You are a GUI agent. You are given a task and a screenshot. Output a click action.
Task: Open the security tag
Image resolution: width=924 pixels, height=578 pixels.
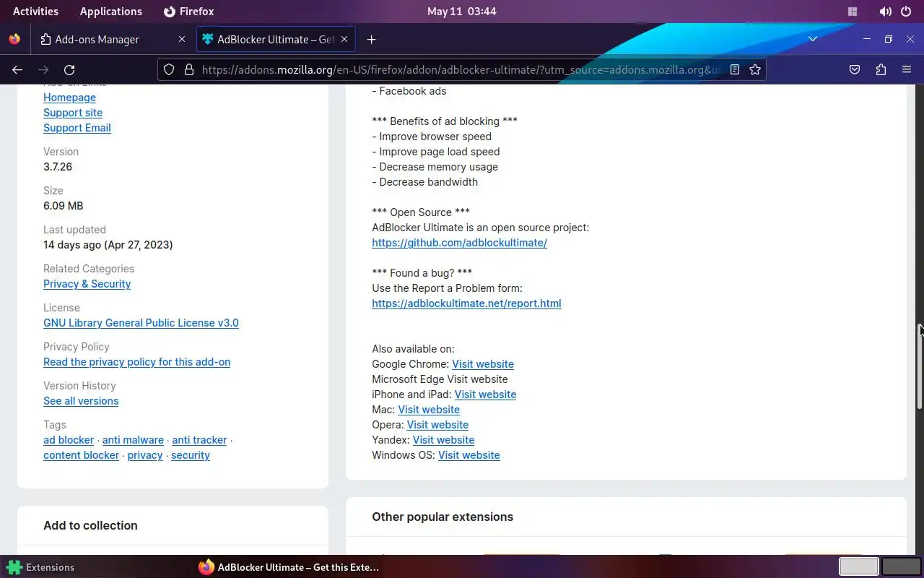[191, 455]
